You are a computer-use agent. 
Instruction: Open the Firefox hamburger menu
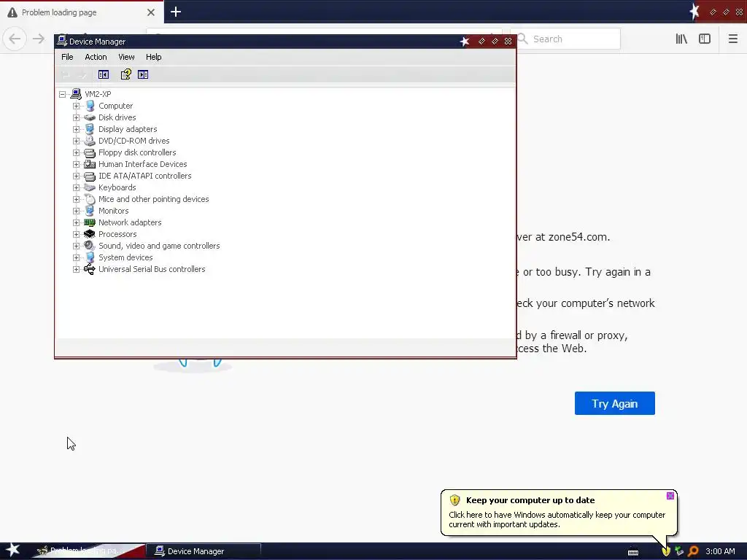tap(732, 39)
